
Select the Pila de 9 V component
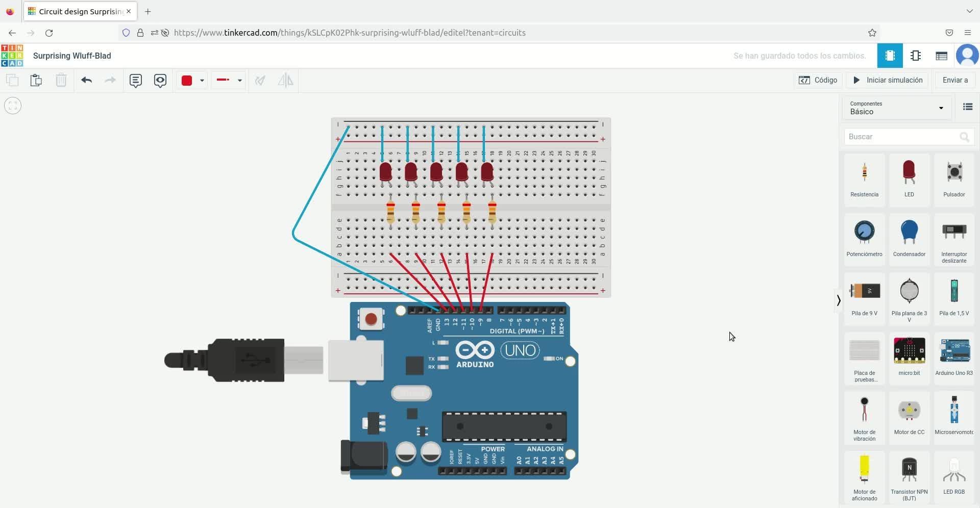(x=864, y=298)
